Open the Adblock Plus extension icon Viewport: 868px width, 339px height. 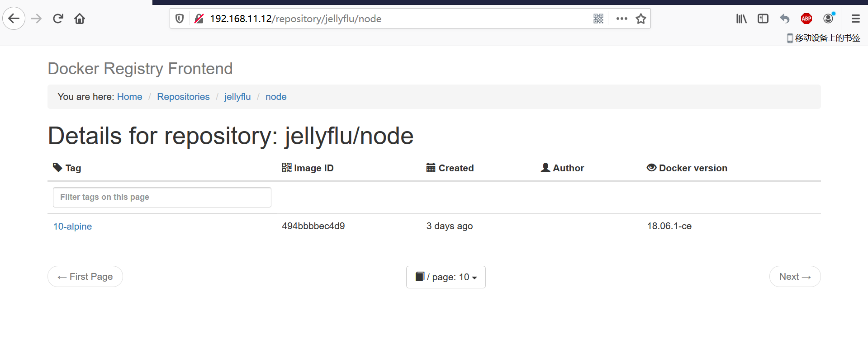point(806,19)
